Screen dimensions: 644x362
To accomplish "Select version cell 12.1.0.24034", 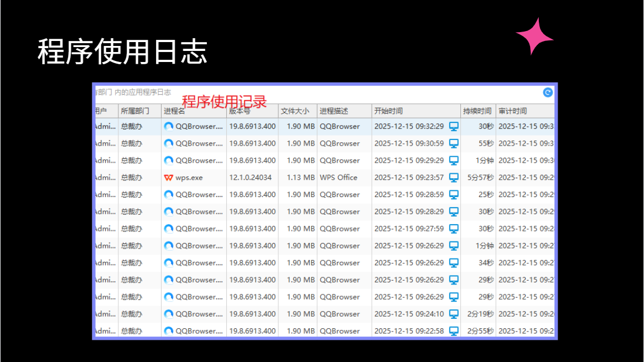I will (251, 178).
